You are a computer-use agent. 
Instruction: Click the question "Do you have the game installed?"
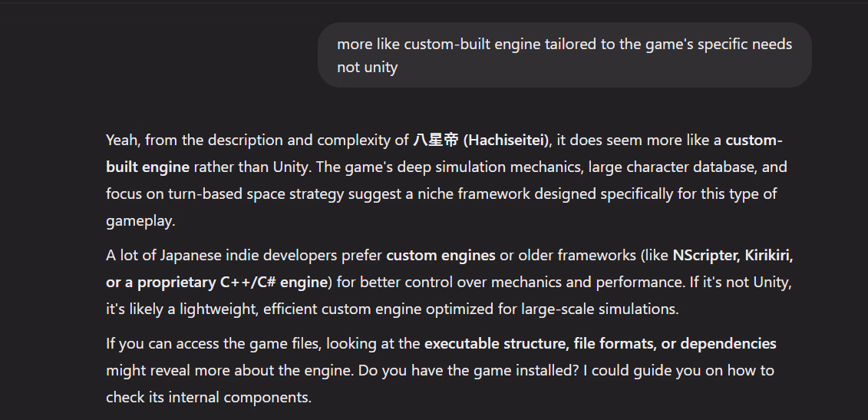coord(469,371)
